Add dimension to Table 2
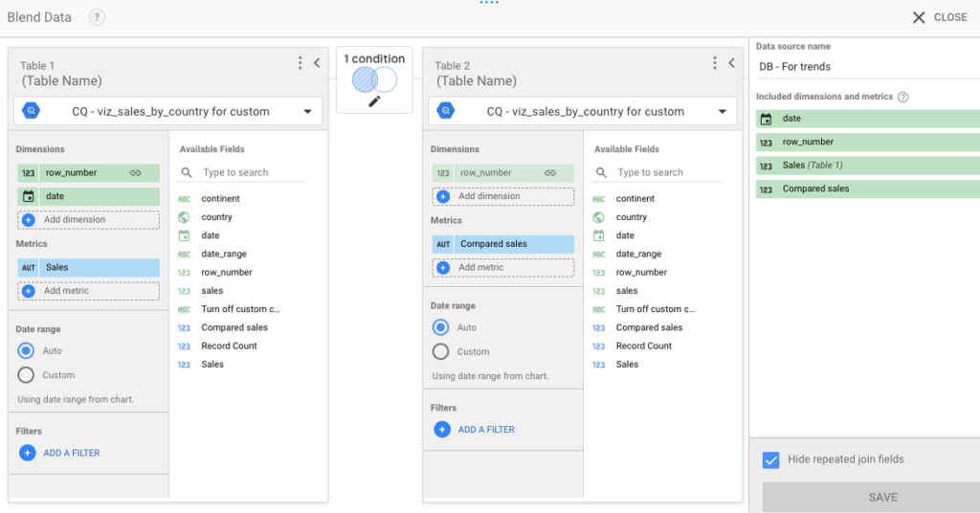The image size is (980, 513). (x=503, y=196)
